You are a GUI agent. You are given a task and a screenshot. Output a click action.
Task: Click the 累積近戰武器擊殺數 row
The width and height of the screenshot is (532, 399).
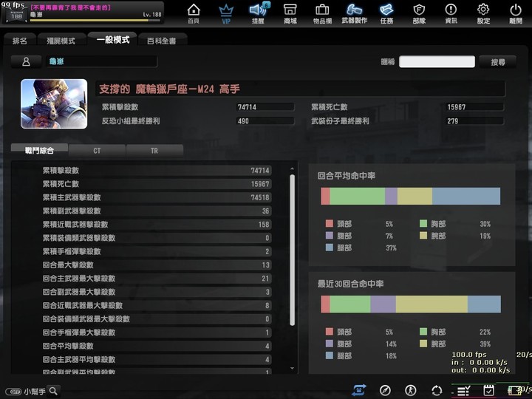point(156,225)
